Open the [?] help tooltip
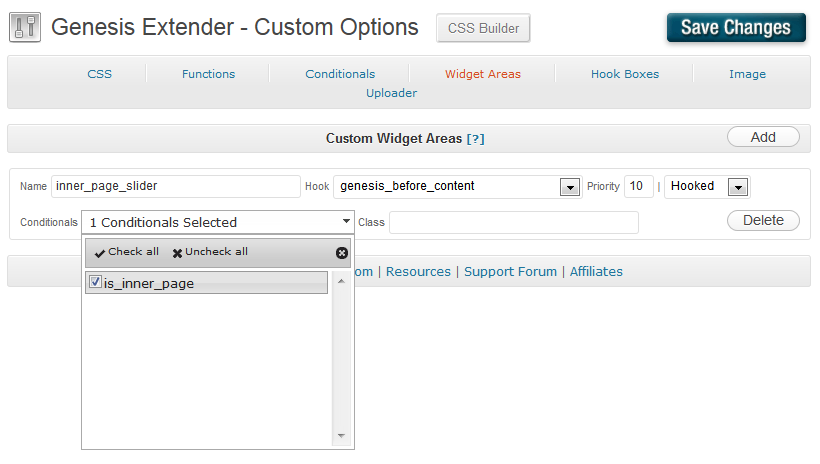This screenshot has width=820, height=464. pyautogui.click(x=476, y=139)
